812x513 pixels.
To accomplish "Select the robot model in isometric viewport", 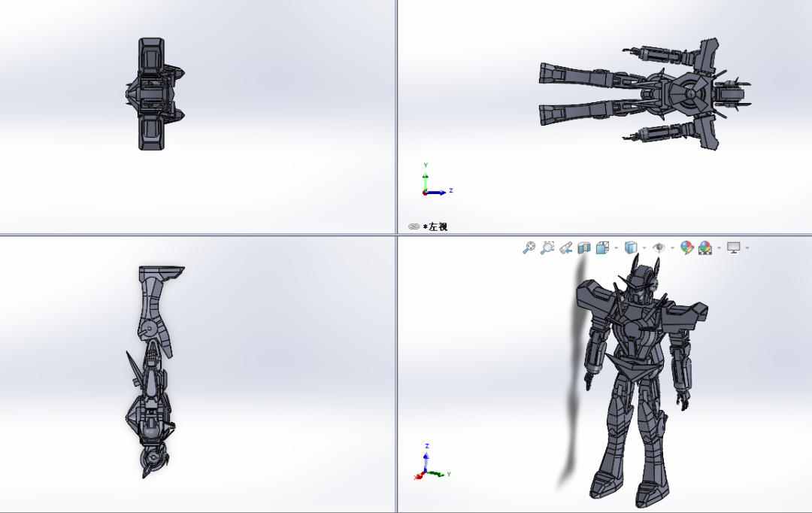I will coord(641,381).
